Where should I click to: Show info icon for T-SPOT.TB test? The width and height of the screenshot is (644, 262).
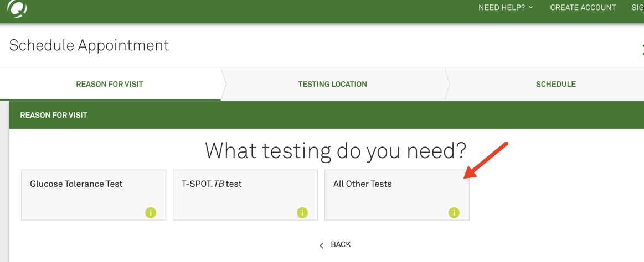click(x=302, y=213)
